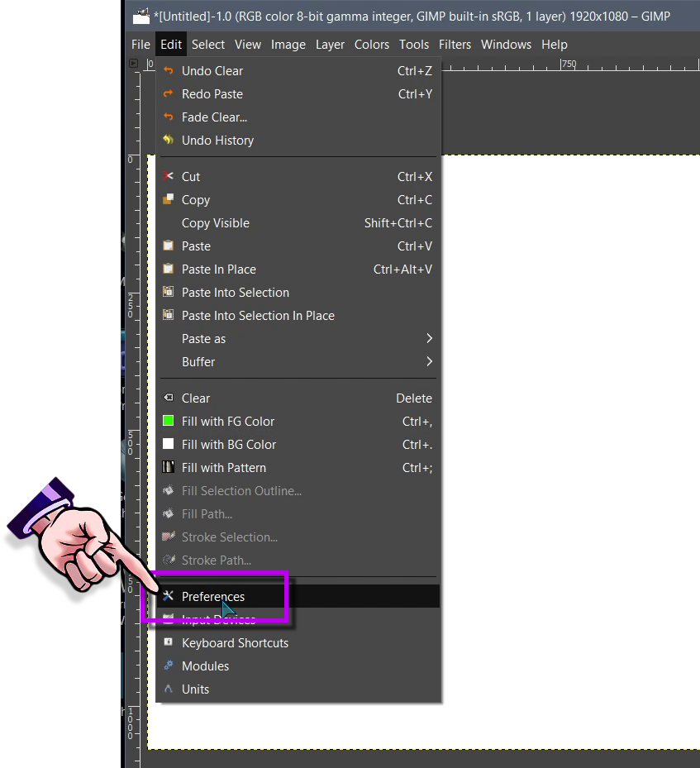
Task: Open the Tools menu
Action: (x=413, y=45)
